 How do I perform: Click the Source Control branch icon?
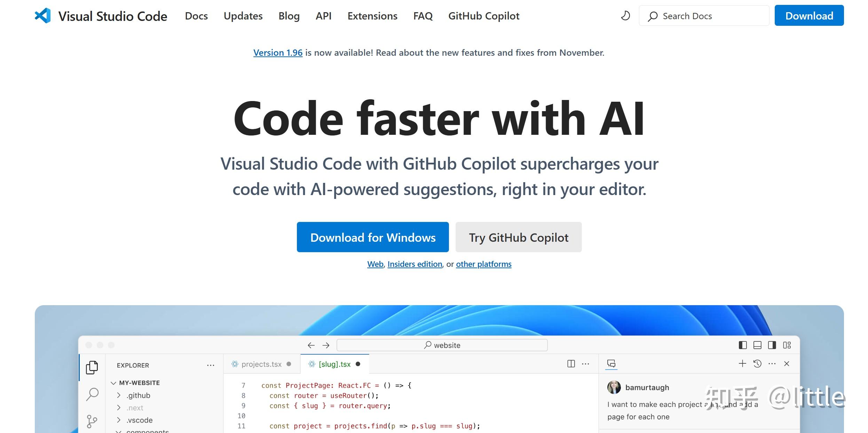92,421
